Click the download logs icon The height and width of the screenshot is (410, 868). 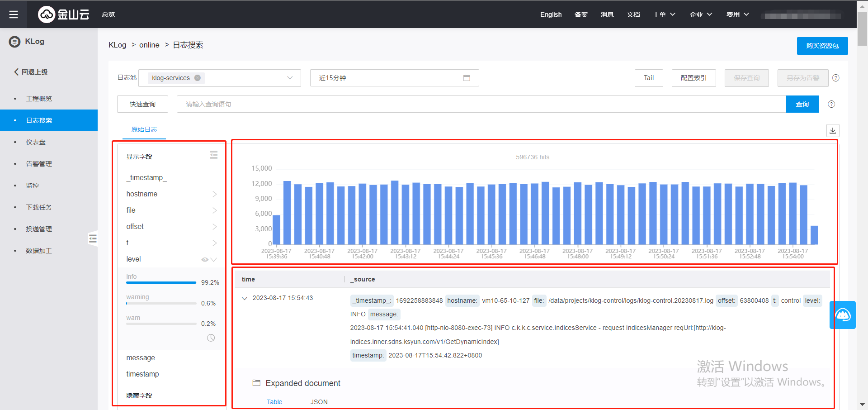pyautogui.click(x=833, y=131)
